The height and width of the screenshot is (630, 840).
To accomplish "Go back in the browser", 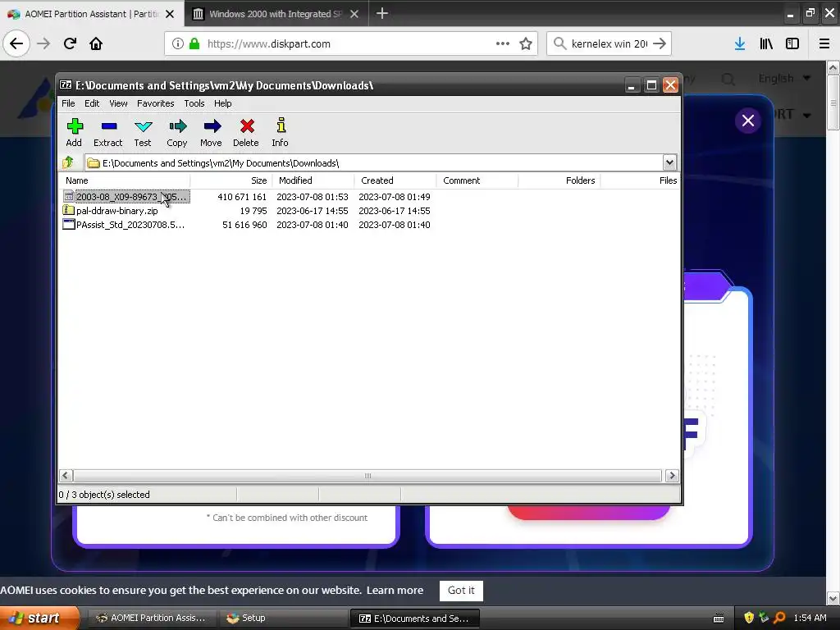I will (x=16, y=43).
